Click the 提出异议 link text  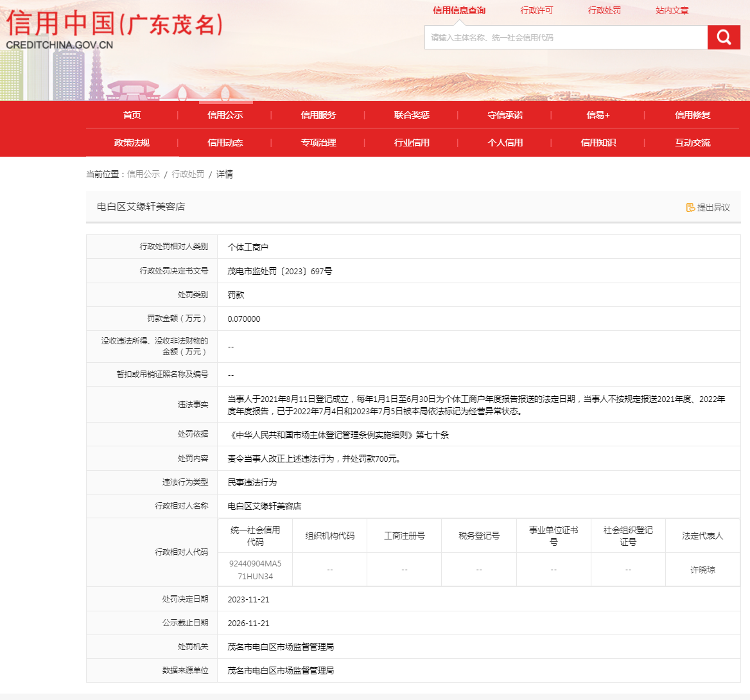pos(713,207)
